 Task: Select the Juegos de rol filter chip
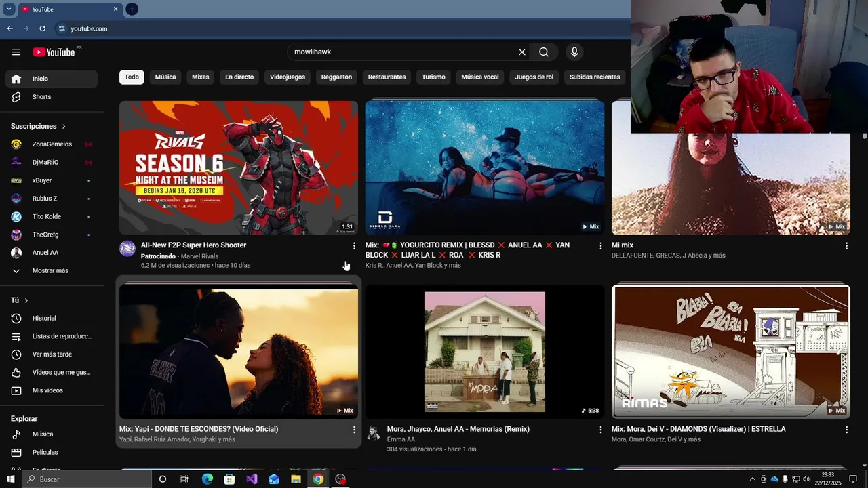534,77
